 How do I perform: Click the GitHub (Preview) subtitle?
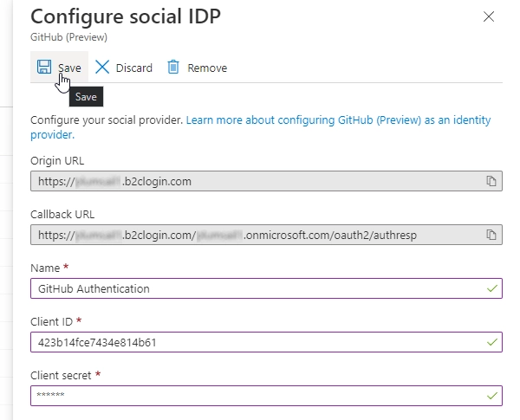[69, 37]
